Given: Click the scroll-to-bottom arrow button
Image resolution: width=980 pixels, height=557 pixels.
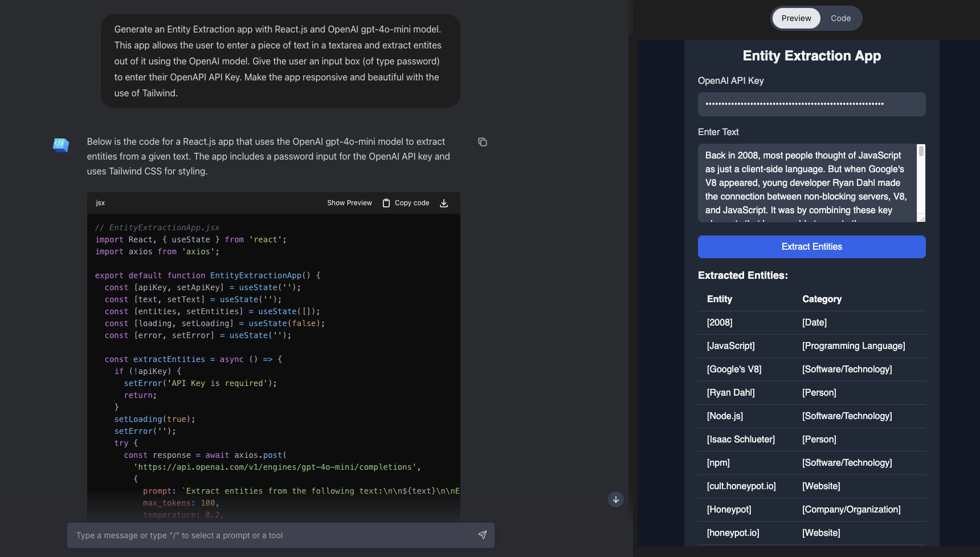Looking at the screenshot, I should [x=616, y=499].
